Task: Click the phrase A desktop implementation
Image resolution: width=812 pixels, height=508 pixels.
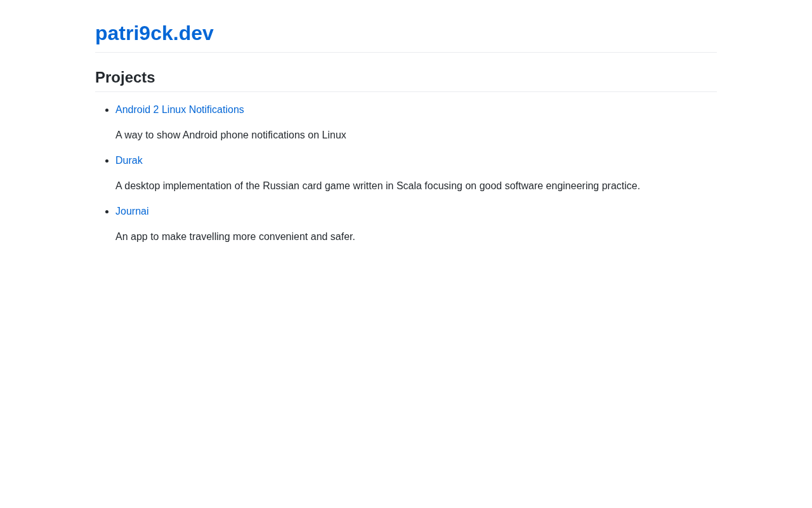Action: tap(174, 186)
